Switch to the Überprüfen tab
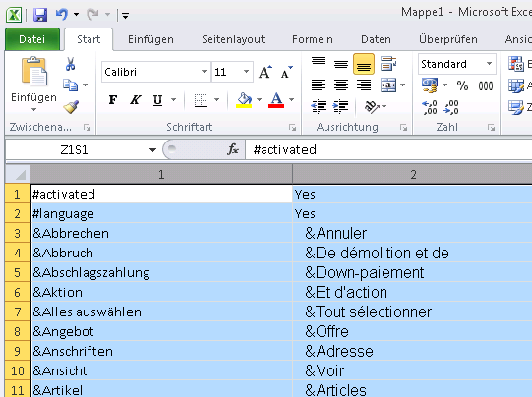 pyautogui.click(x=448, y=39)
